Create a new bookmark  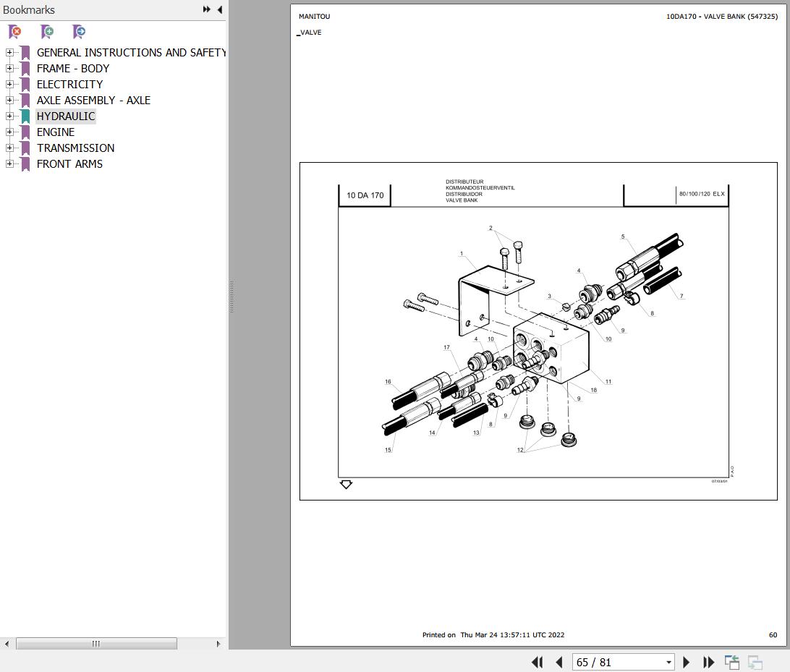[x=46, y=32]
